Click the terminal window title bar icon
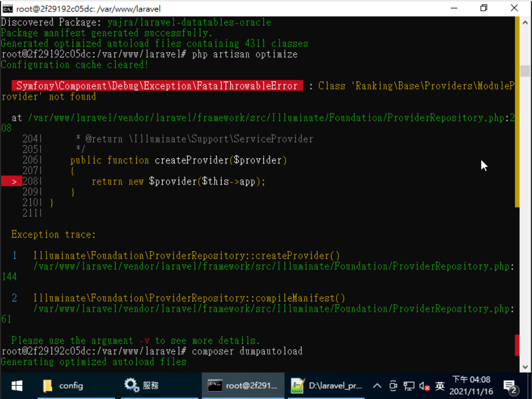 (x=7, y=9)
